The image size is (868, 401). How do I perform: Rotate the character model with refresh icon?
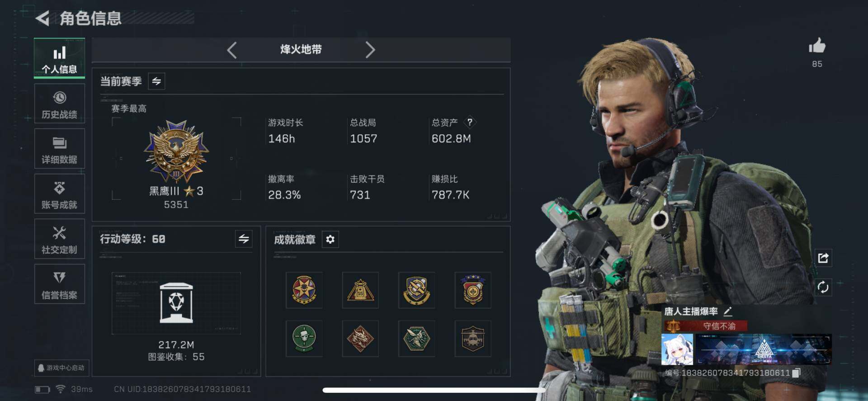(x=823, y=287)
